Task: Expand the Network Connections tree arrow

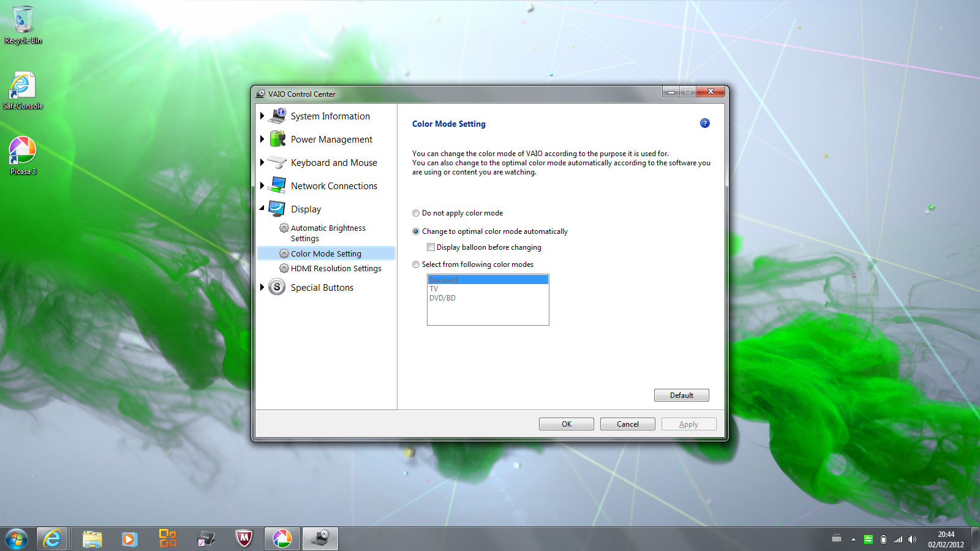Action: tap(262, 186)
